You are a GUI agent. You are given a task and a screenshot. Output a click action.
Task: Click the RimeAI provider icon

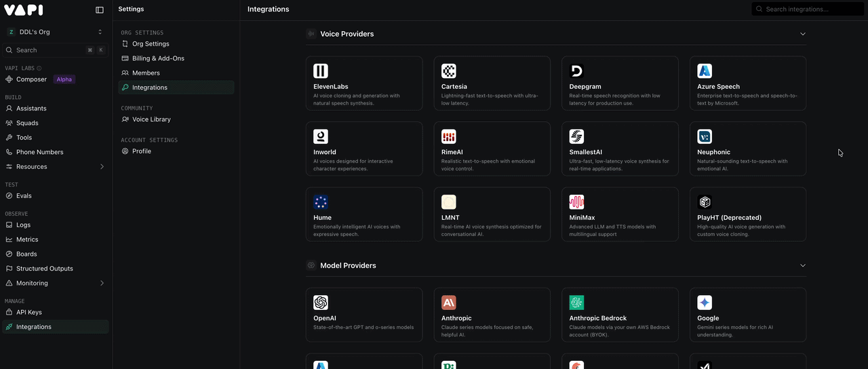pyautogui.click(x=448, y=136)
